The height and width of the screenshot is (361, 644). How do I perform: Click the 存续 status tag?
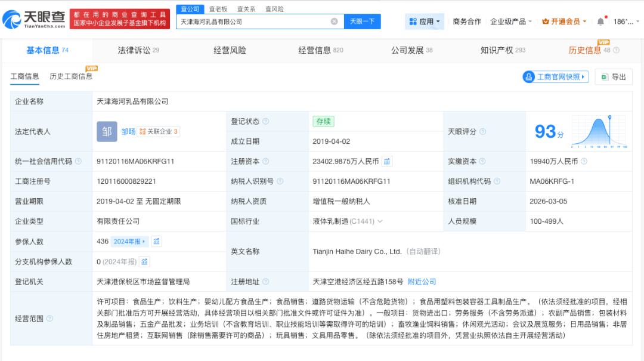point(323,121)
